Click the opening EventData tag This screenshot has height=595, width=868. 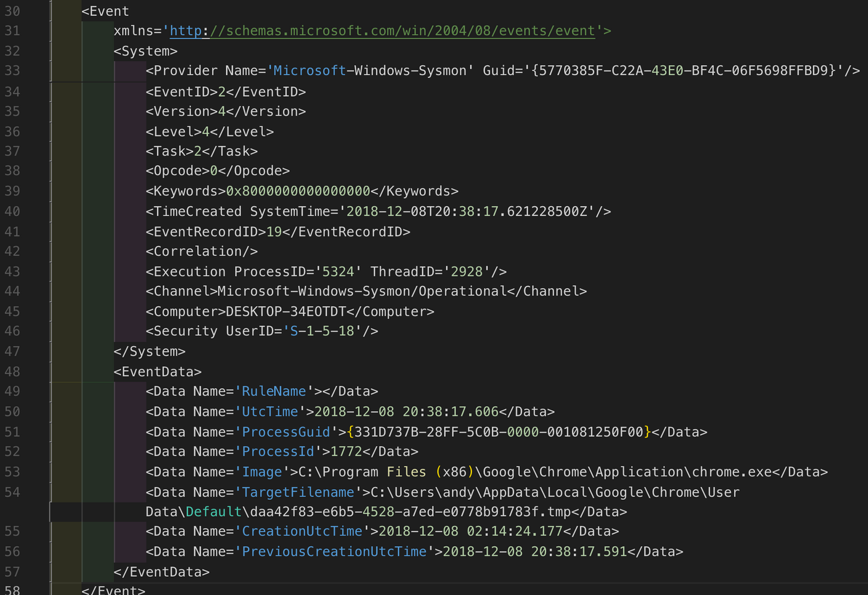(158, 372)
